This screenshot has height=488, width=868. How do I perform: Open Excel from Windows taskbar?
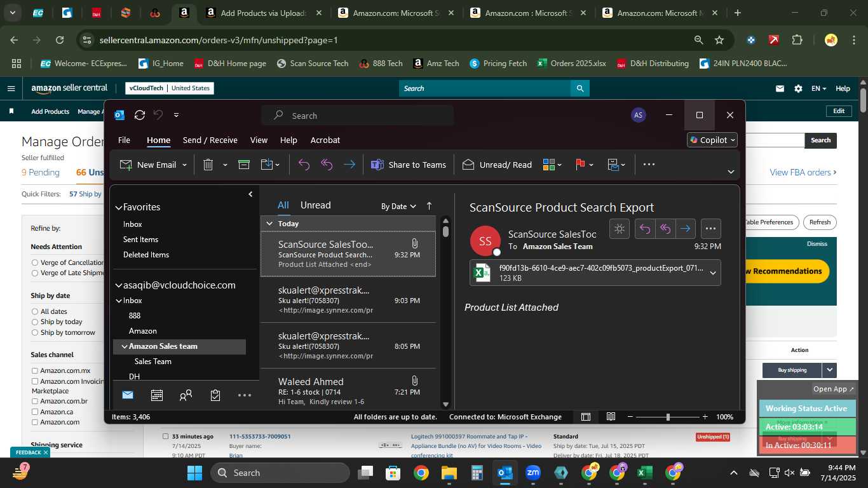click(x=645, y=473)
